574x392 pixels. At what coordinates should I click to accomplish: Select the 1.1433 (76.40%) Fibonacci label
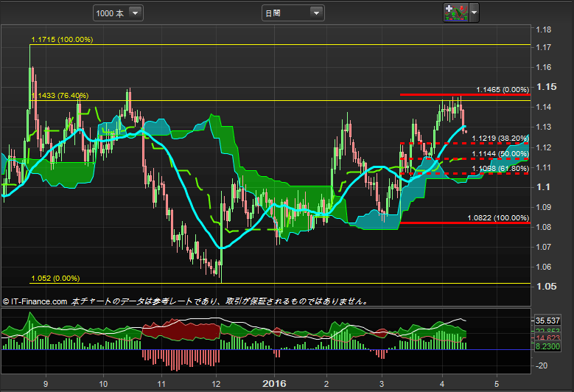pyautogui.click(x=60, y=96)
